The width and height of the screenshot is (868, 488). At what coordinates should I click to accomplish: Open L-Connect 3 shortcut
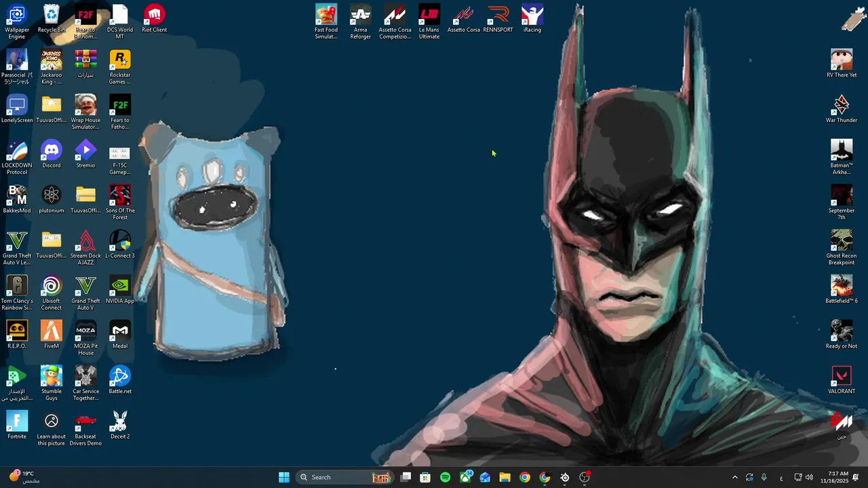120,245
